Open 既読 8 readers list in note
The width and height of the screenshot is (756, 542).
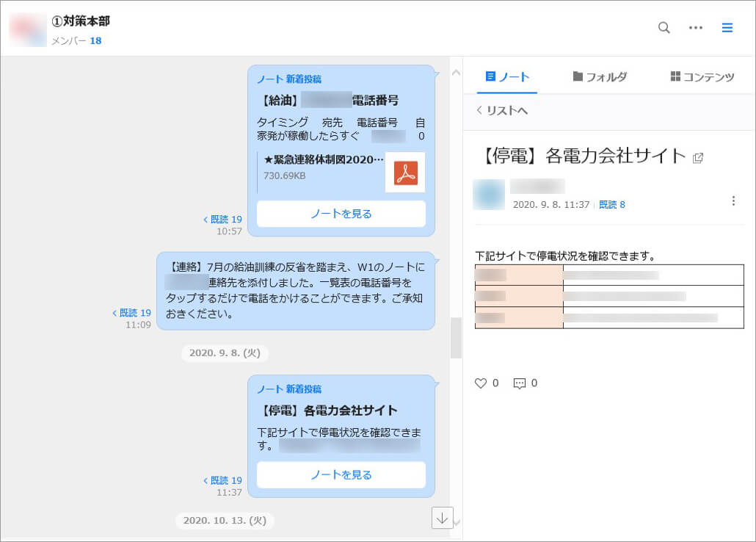coord(612,205)
